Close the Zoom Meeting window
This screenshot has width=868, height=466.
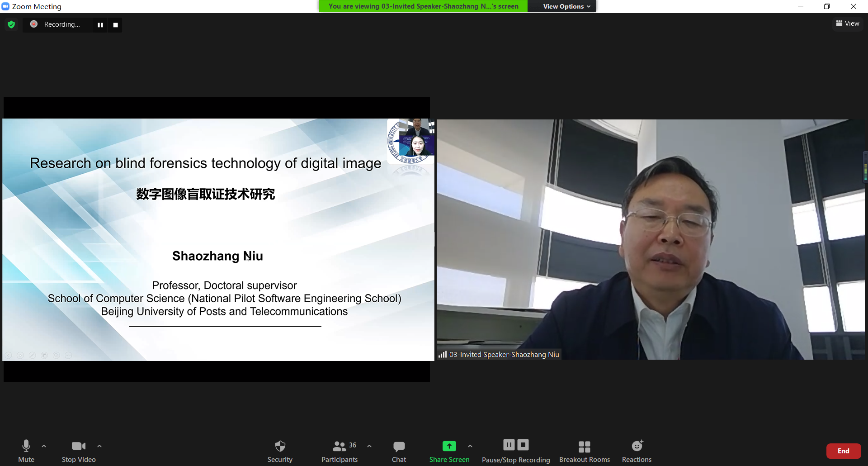coord(854,6)
